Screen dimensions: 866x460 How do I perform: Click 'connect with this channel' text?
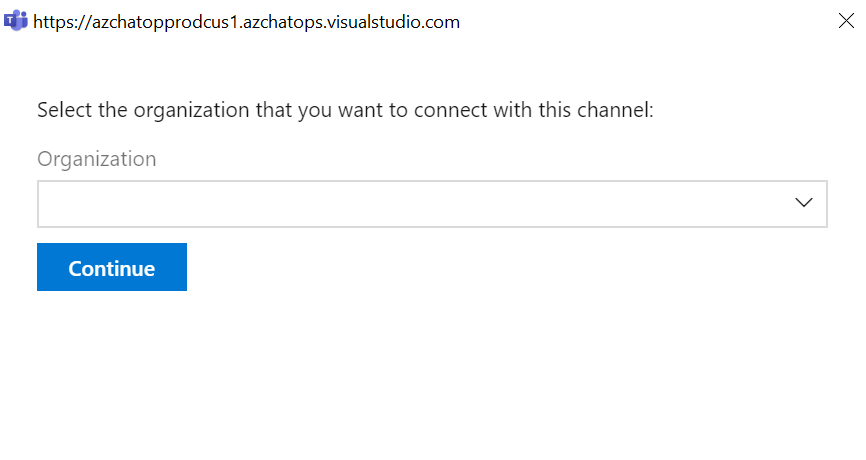click(x=540, y=110)
